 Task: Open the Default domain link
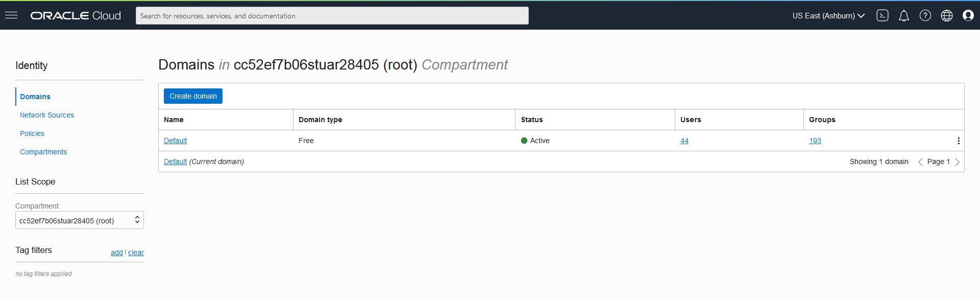[x=175, y=141]
